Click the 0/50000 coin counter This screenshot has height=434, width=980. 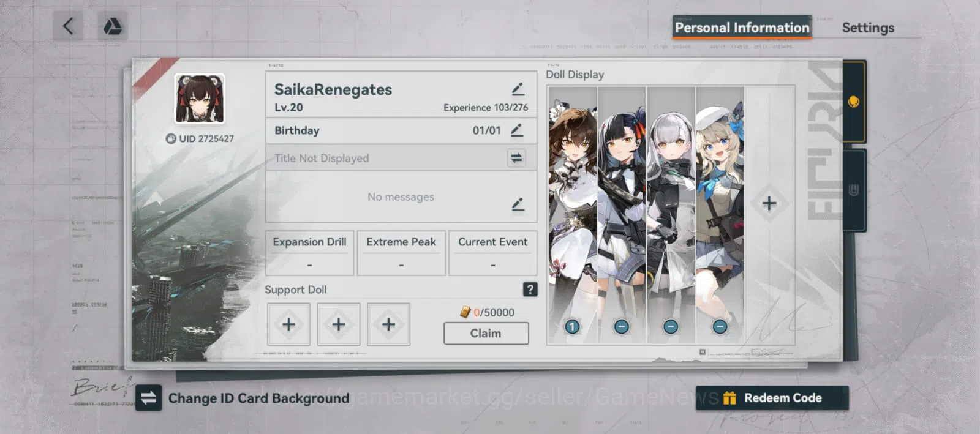pos(488,312)
